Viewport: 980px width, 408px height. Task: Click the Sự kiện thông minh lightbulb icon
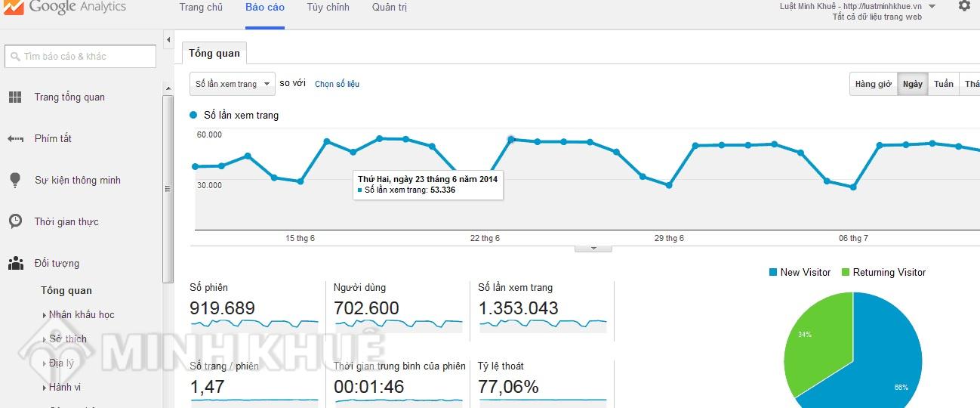(x=15, y=180)
